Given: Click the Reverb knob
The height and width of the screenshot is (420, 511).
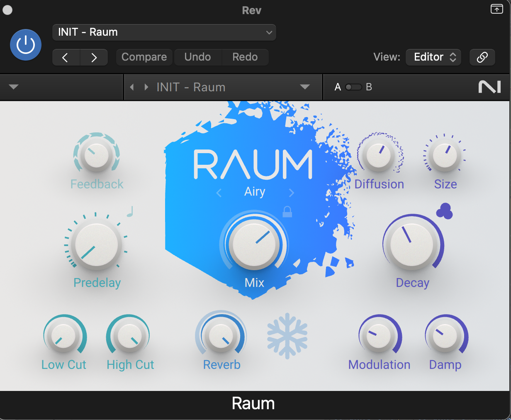Looking at the screenshot, I should click(x=221, y=335).
